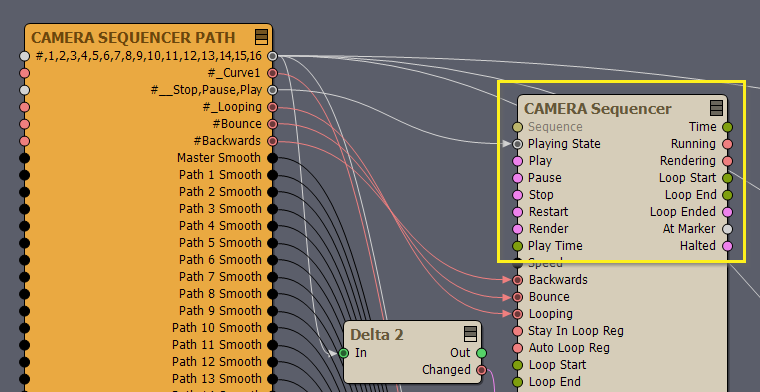This screenshot has height=392, width=760.
Task: Toggle the Stay In Loop Reg port
Action: click(x=518, y=331)
